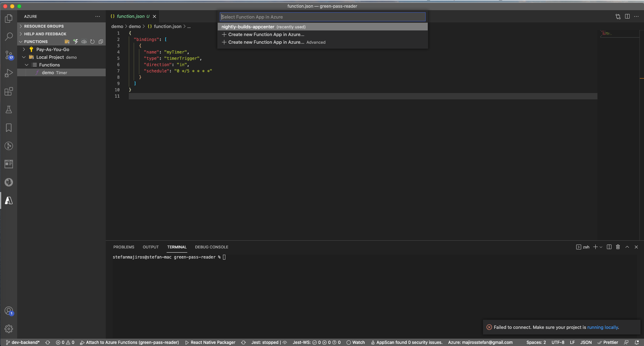Close the function.json editor tab
The height and width of the screenshot is (346, 644).
(154, 16)
